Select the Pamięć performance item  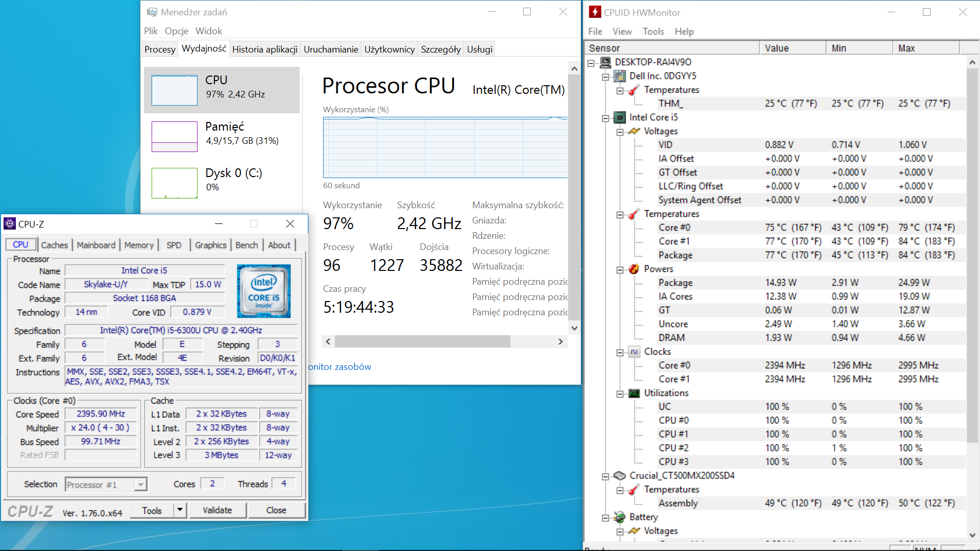[222, 136]
